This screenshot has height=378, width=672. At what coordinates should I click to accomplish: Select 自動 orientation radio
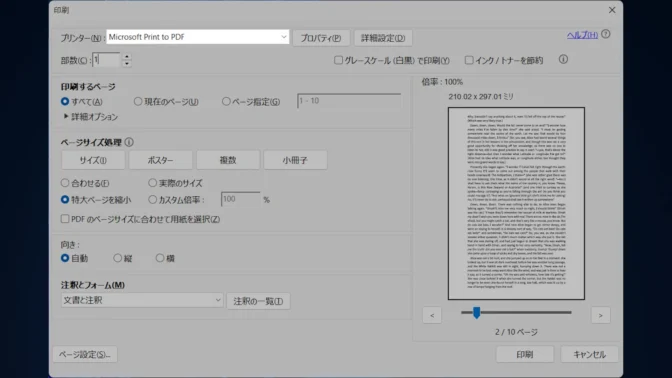point(65,258)
